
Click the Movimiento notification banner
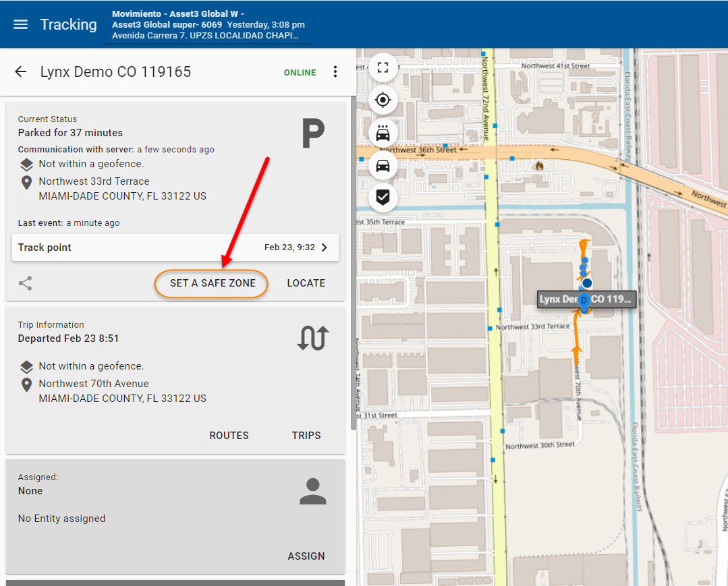pos(208,25)
